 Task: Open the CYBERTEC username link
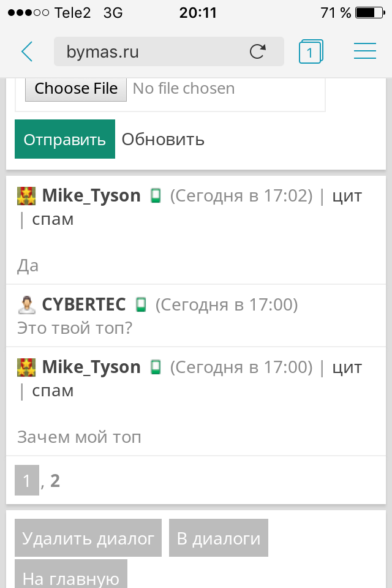coord(84,304)
